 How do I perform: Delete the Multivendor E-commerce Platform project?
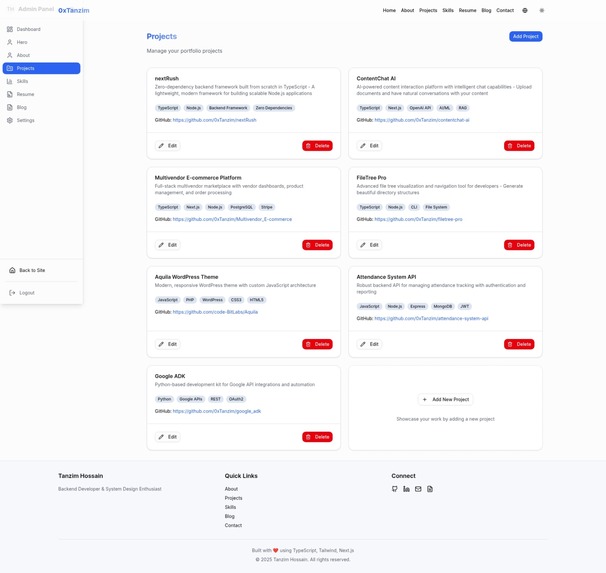pos(317,245)
